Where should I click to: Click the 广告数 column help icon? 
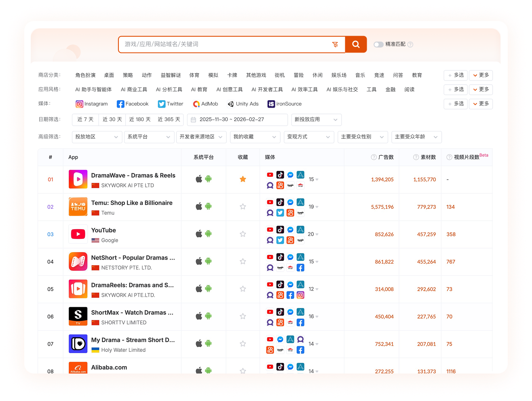[374, 157]
